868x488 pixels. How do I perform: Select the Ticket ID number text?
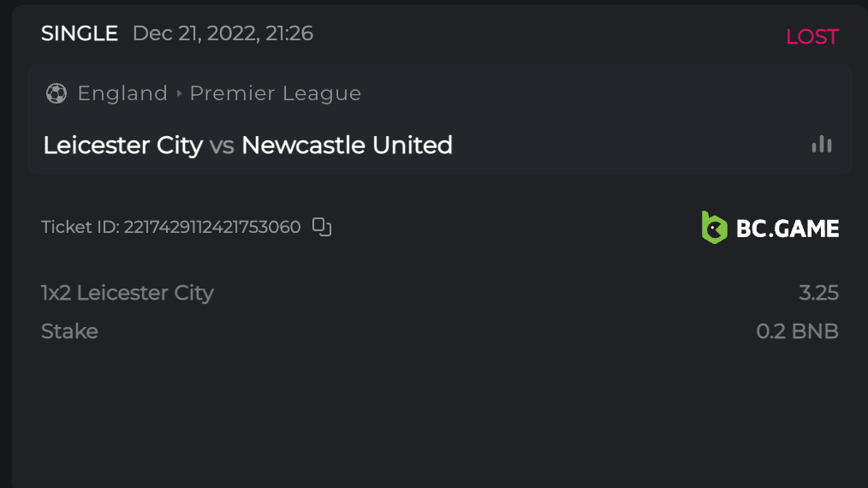coord(212,228)
